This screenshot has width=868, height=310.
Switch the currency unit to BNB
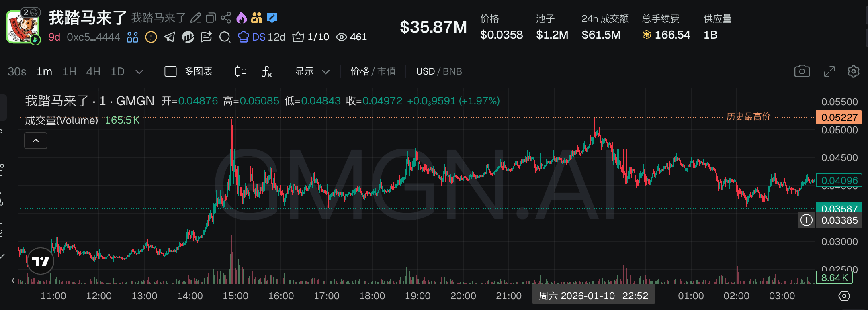point(452,71)
